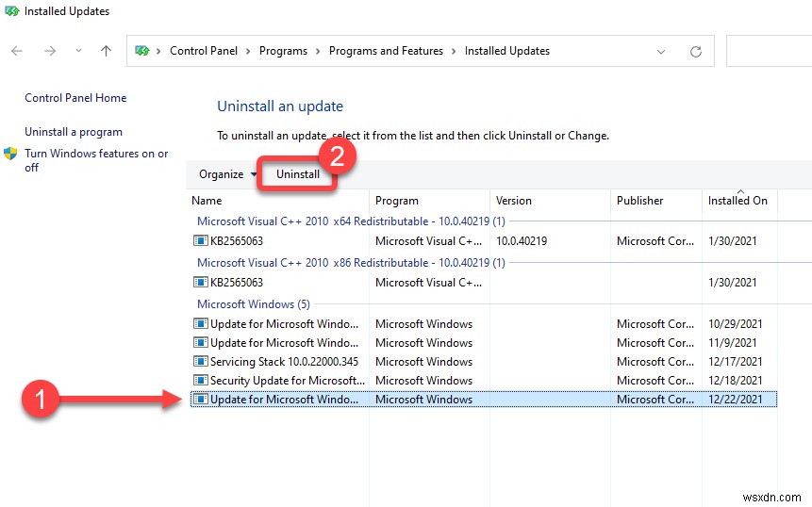Sort by Publisher column header
This screenshot has width=812, height=507.
pos(656,201)
